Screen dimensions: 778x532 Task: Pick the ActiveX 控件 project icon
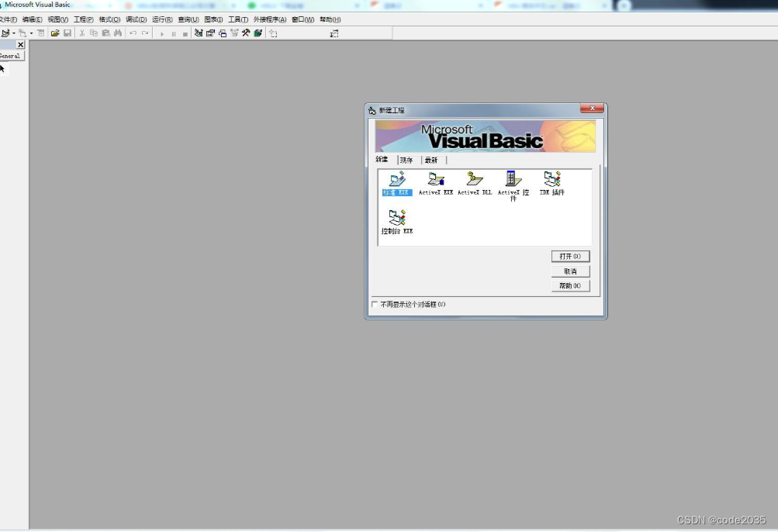[513, 186]
